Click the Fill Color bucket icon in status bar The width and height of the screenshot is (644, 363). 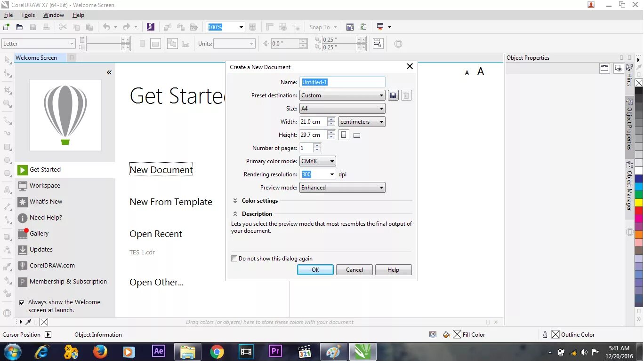point(446,335)
